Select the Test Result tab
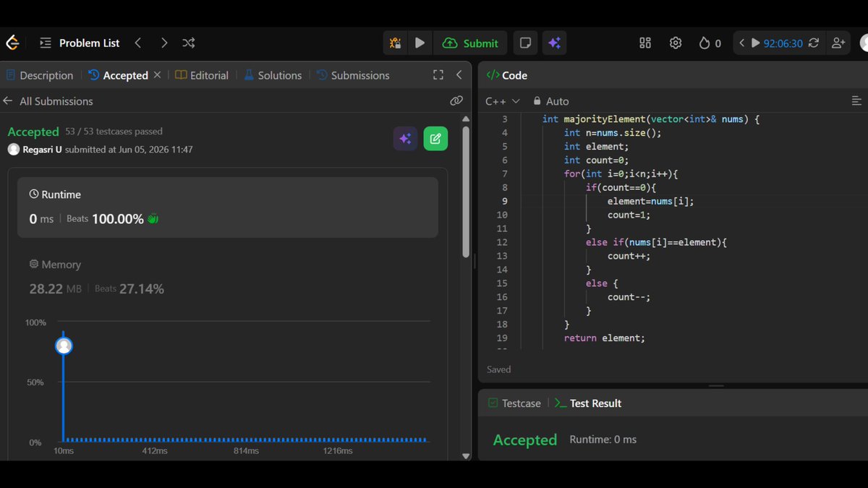Image resolution: width=868 pixels, height=488 pixels. [588, 403]
